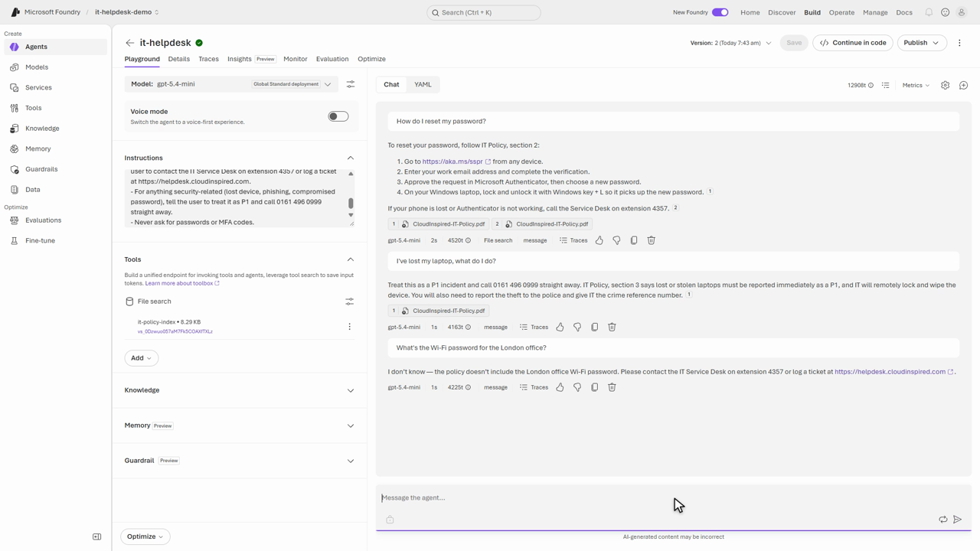The height and width of the screenshot is (551, 980).
Task: Collapse the left navigation sidebar
Action: tap(96, 536)
